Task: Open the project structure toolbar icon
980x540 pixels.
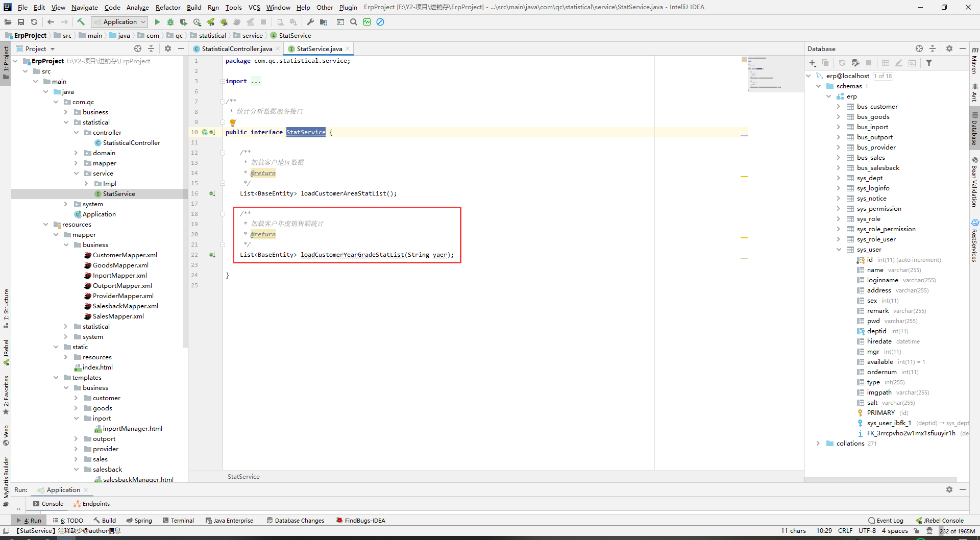Action: pyautogui.click(x=324, y=22)
